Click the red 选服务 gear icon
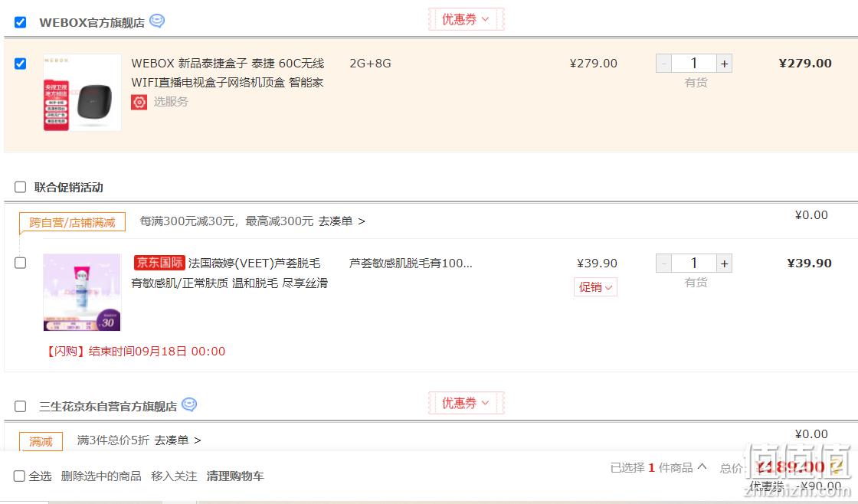Image resolution: width=858 pixels, height=504 pixels. 139,102
